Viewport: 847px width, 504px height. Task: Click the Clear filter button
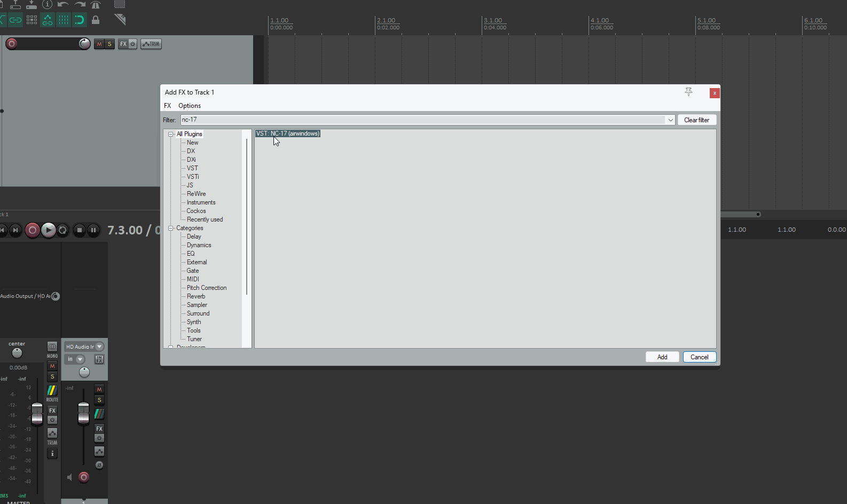(697, 120)
